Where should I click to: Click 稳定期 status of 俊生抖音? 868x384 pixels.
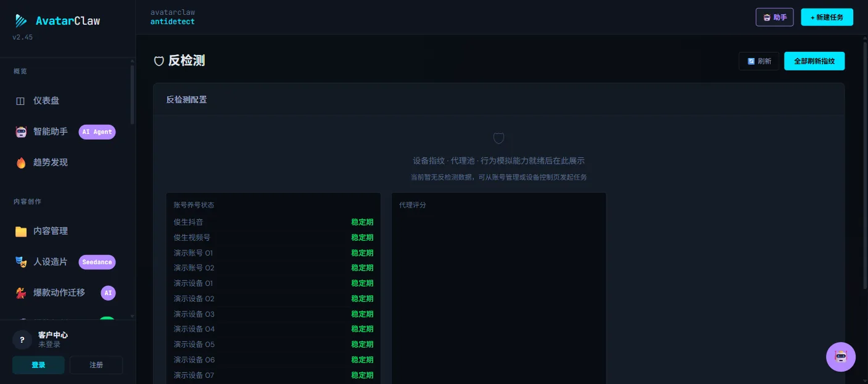click(x=362, y=222)
